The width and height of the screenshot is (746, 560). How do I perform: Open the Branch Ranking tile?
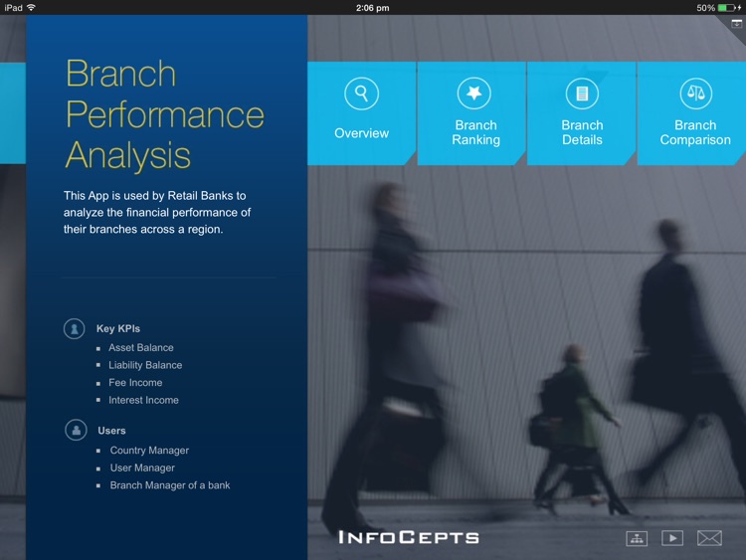[471, 113]
